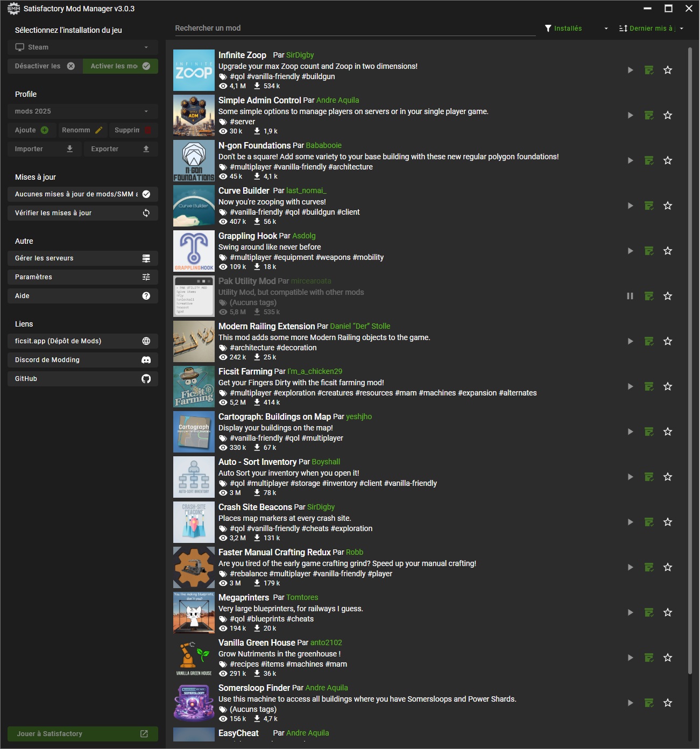Open the Dernier mis à jour sort dropdown

651,29
